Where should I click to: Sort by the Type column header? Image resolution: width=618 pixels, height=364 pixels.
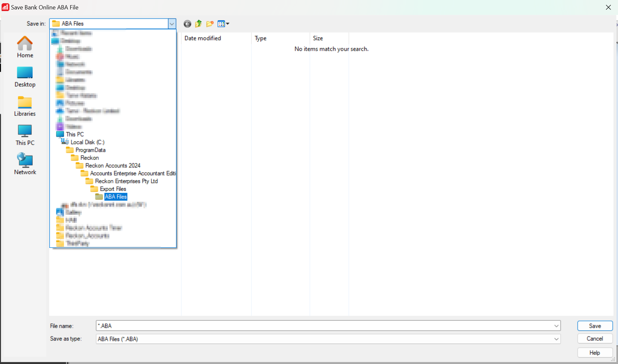tap(281, 38)
